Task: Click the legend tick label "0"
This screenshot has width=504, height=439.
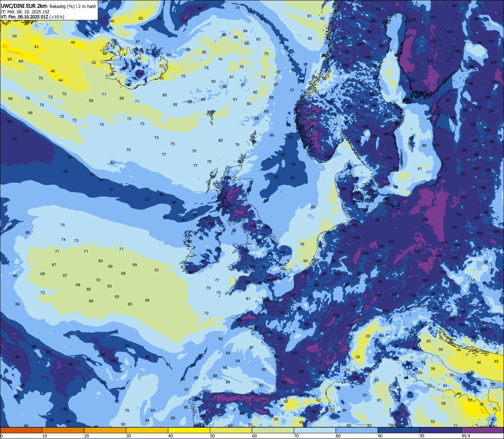Action: click(2, 436)
